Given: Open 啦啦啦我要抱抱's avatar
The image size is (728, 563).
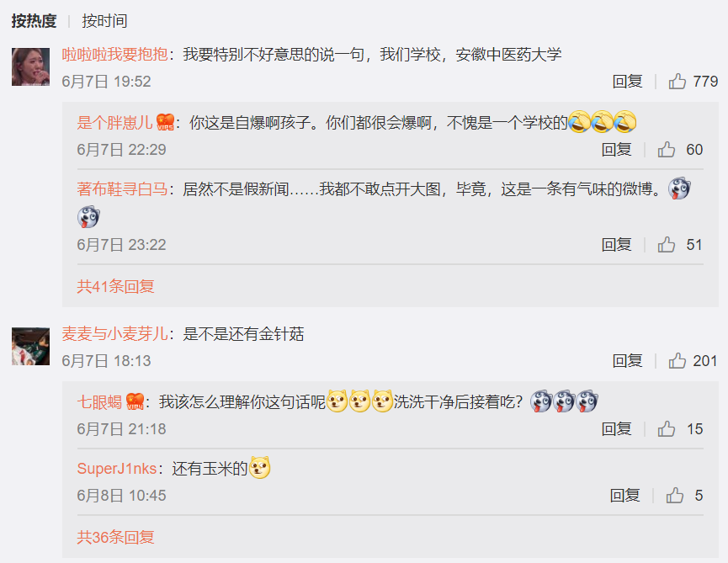Looking at the screenshot, I should click(30, 66).
